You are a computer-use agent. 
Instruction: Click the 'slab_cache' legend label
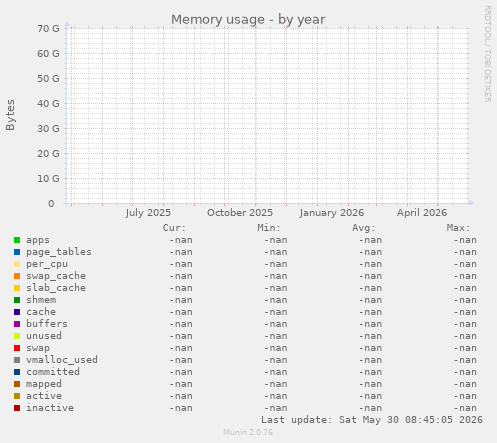56,288
